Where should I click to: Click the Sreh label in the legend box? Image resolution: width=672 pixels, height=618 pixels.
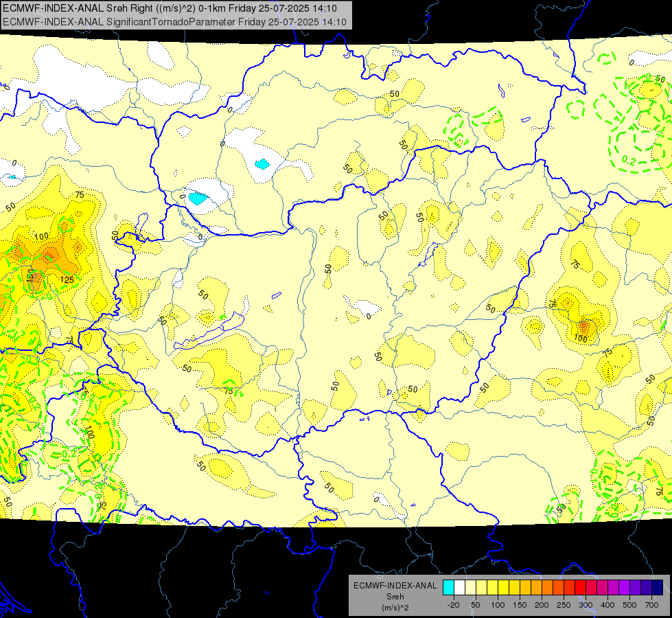coord(395,597)
